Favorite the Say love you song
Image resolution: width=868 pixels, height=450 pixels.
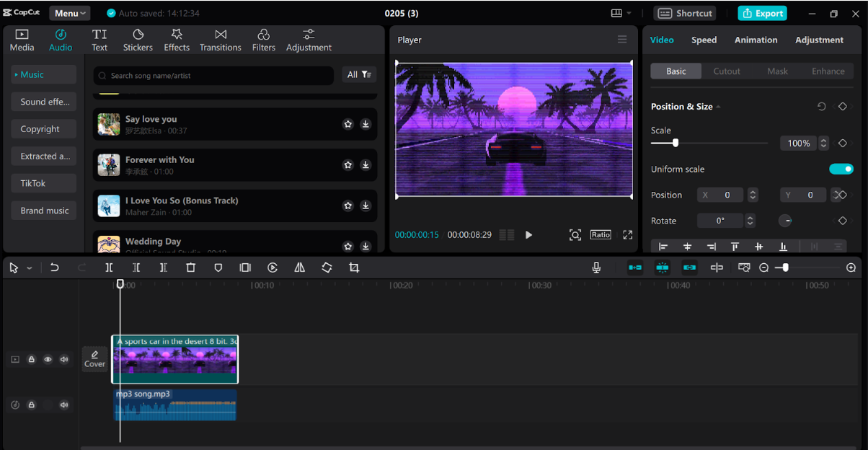pos(348,124)
